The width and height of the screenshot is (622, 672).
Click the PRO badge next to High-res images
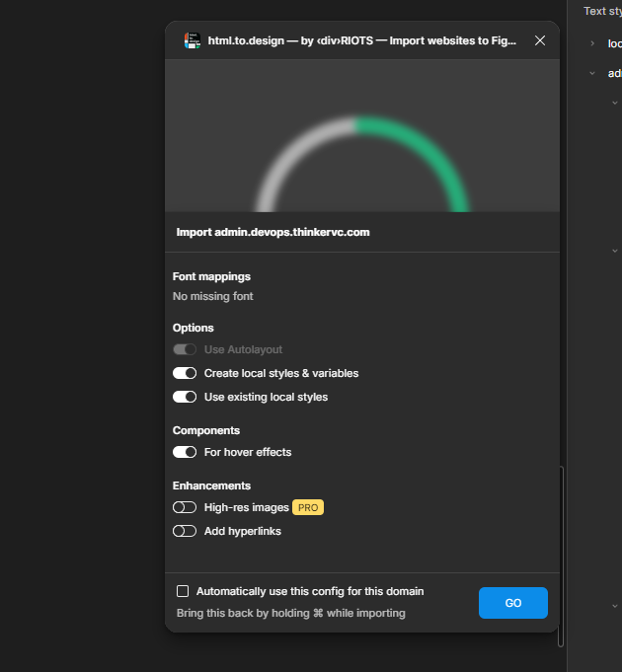[308, 507]
